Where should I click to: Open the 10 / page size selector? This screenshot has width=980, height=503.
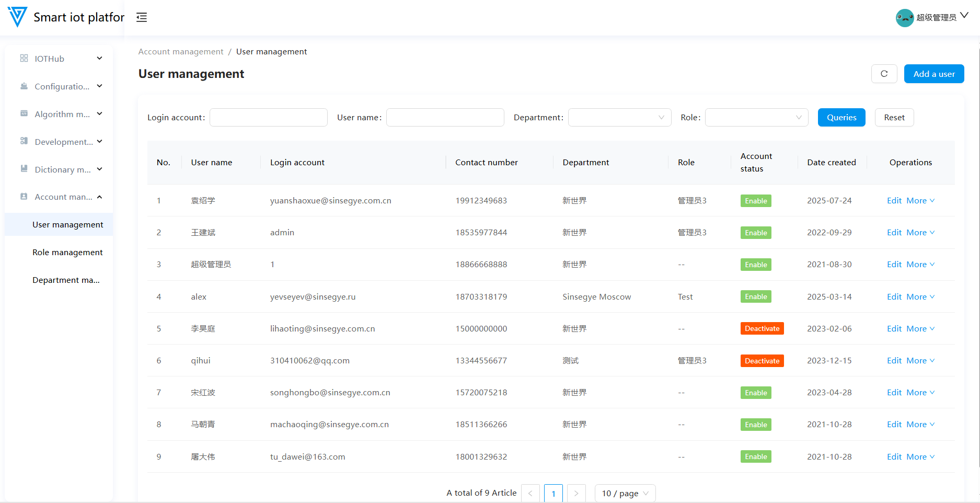pyautogui.click(x=625, y=493)
